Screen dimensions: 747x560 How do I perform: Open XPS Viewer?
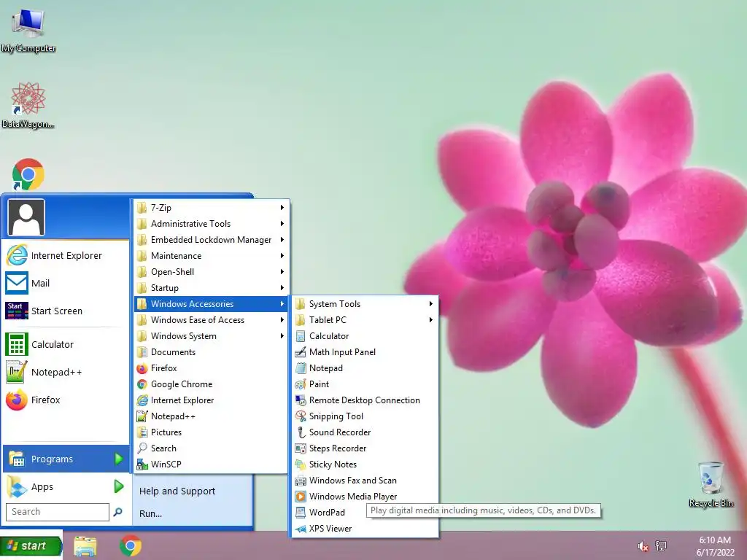pos(365,529)
